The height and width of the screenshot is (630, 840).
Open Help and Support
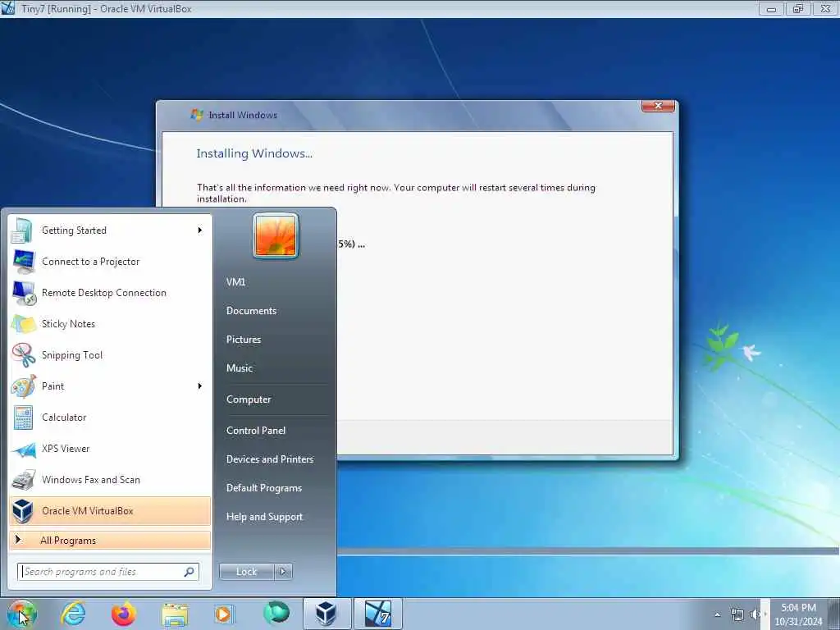(x=264, y=517)
